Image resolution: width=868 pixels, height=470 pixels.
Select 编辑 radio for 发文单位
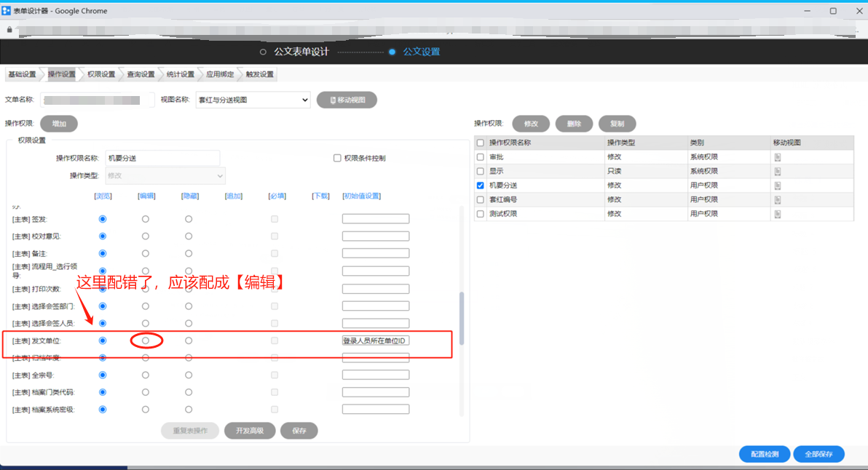[146, 340]
